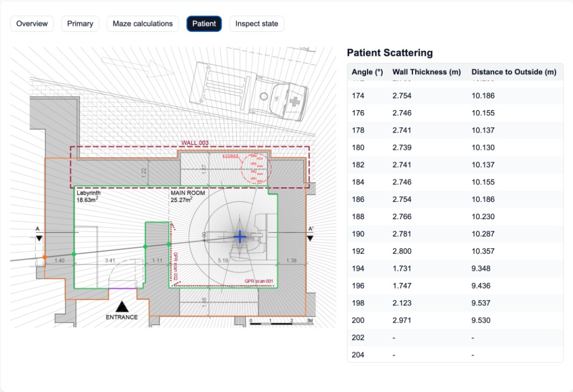Click the purple entrance door line

(123, 288)
